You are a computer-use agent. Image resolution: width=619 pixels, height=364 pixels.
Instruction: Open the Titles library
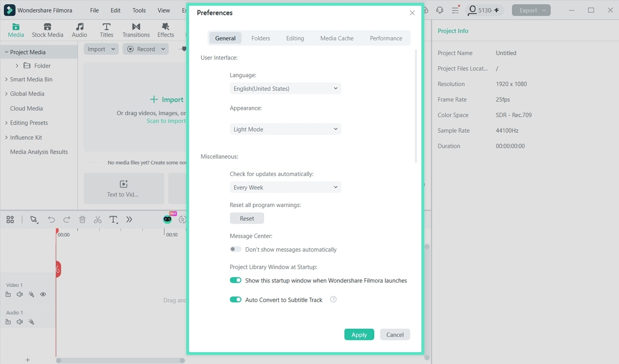pos(107,30)
